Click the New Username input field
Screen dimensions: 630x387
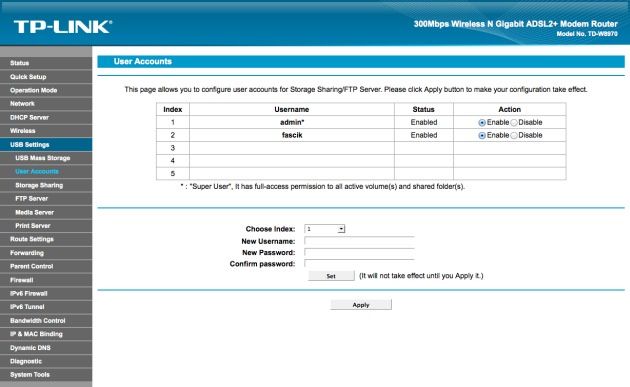(359, 241)
